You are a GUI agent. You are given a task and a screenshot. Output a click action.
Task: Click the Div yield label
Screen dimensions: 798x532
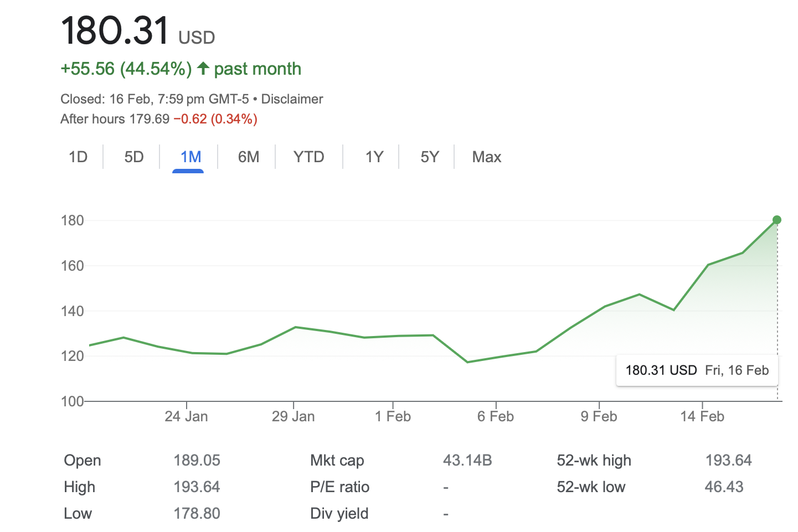pos(339,514)
